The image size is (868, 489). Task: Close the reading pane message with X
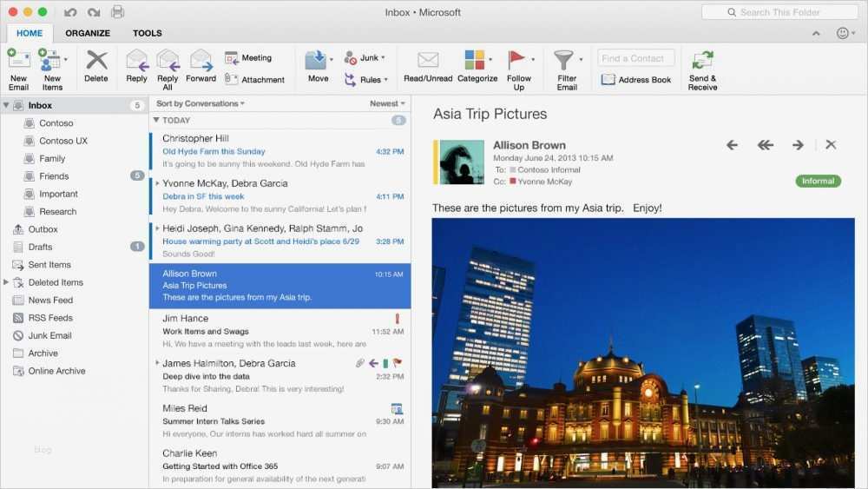click(831, 144)
